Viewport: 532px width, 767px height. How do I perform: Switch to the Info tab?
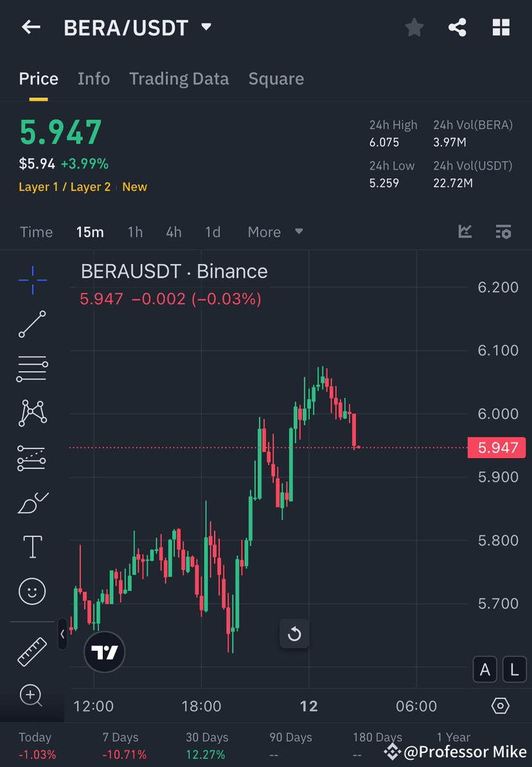point(93,79)
